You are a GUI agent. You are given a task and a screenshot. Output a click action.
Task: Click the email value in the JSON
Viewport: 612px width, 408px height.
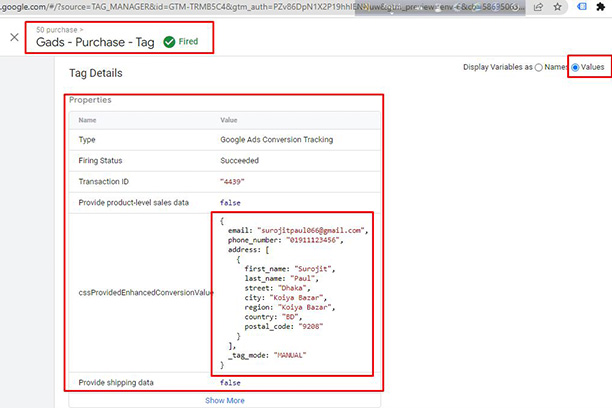click(311, 230)
